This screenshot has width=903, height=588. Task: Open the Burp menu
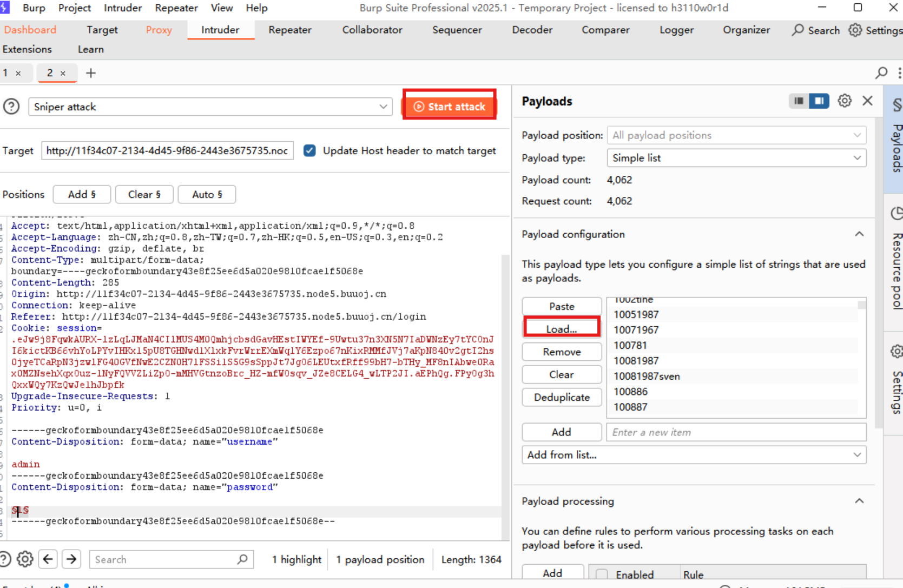[34, 8]
